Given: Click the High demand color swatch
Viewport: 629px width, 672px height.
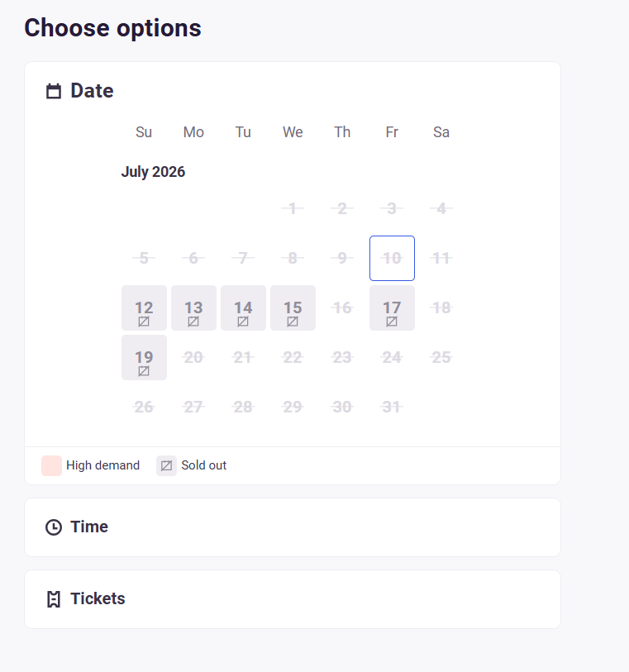Looking at the screenshot, I should [x=51, y=465].
